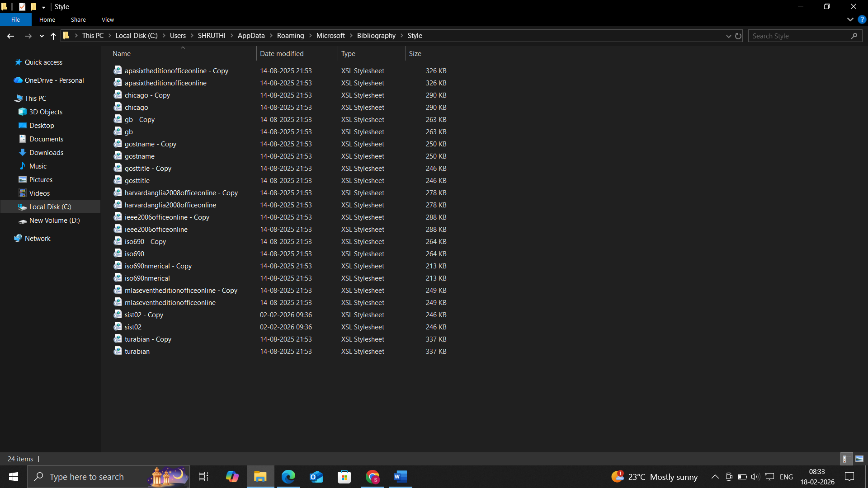The height and width of the screenshot is (488, 868).
Task: Open recent locations chevron beside forward button
Action: (x=41, y=36)
